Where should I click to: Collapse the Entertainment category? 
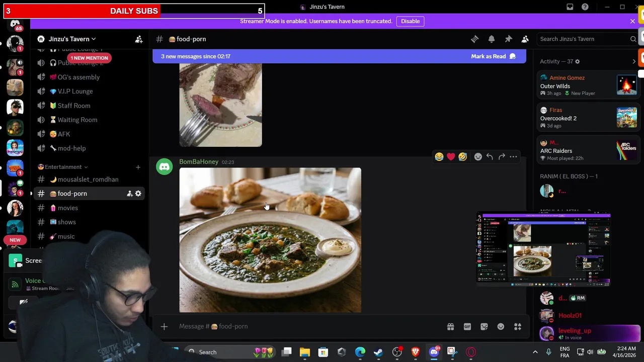[62, 167]
